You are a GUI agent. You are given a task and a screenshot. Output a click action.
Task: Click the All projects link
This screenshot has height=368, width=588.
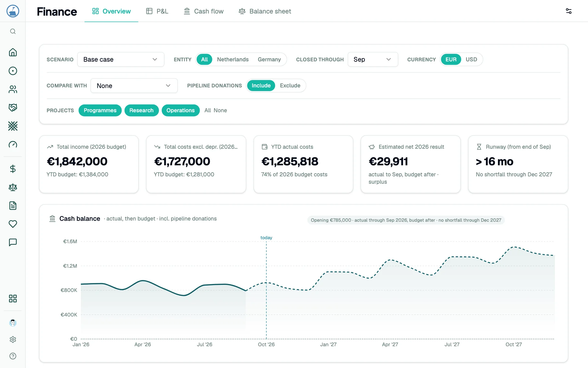click(x=208, y=110)
